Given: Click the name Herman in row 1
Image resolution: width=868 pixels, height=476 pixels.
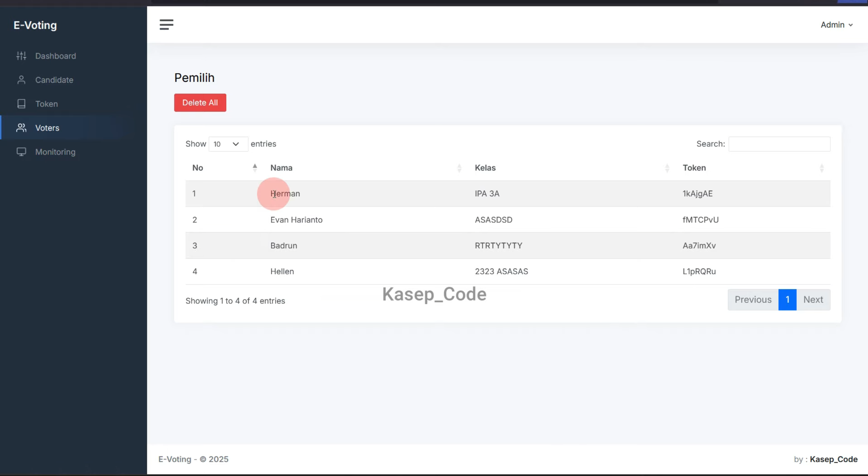Looking at the screenshot, I should tap(285, 194).
